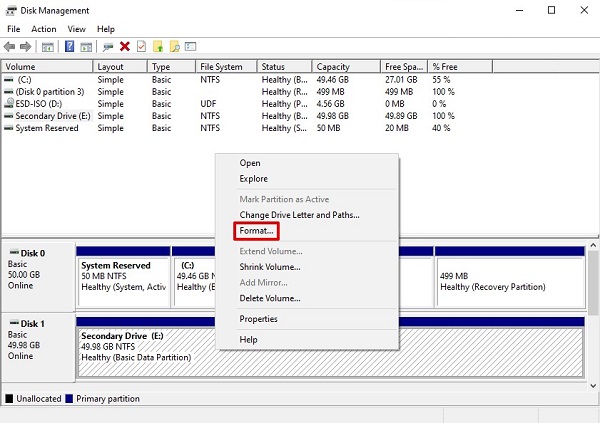Image resolution: width=600 pixels, height=423 pixels.
Task: Click Change Drive Letter and Paths...
Action: pyautogui.click(x=299, y=215)
